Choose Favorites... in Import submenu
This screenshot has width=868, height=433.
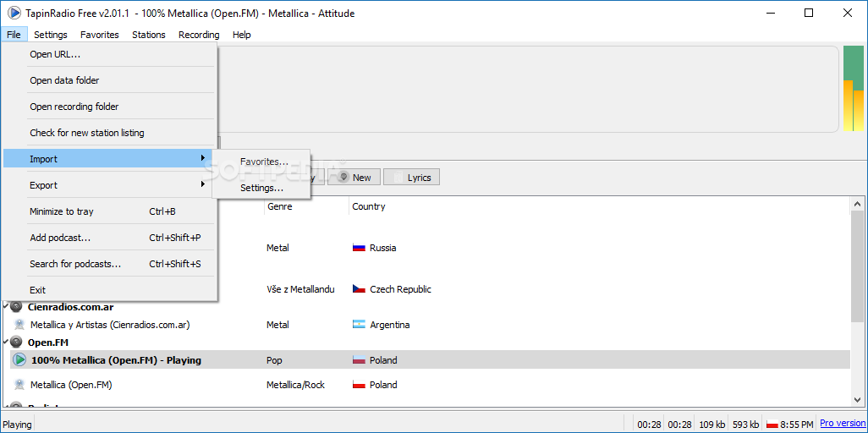(261, 162)
